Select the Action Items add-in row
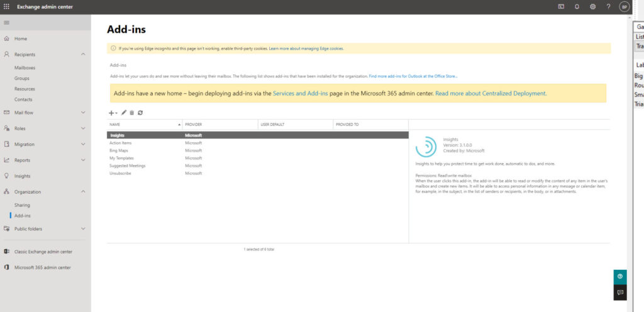Screen dimensions: 644x312 pos(258,143)
